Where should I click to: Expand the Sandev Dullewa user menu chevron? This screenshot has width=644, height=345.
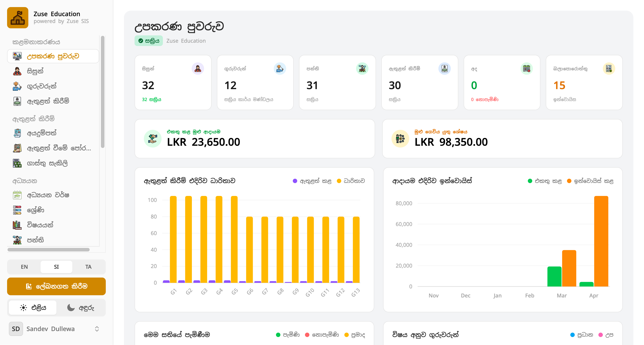pos(97,329)
